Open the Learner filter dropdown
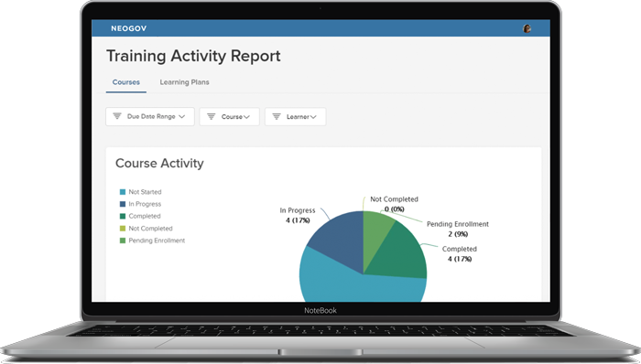The image size is (641, 364). pos(295,117)
